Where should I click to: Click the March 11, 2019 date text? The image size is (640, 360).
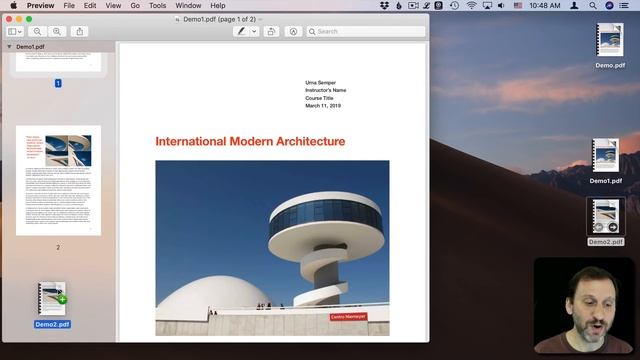point(323,106)
